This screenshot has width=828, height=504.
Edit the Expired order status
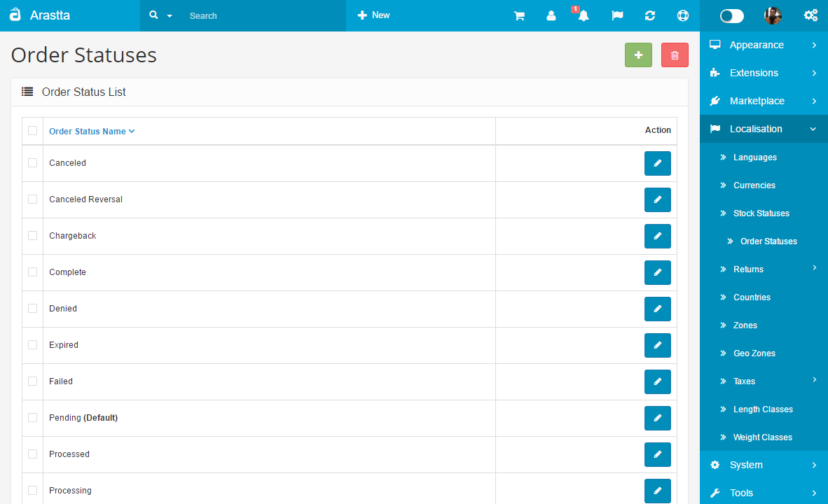tap(658, 346)
